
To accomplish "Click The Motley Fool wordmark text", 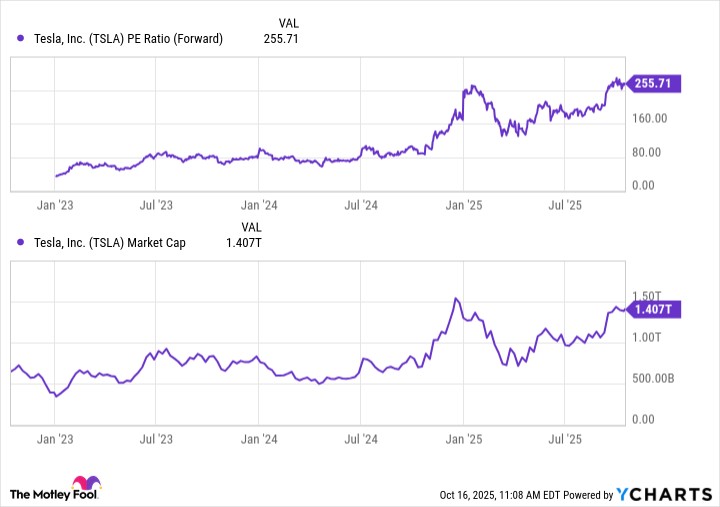I will tap(44, 494).
